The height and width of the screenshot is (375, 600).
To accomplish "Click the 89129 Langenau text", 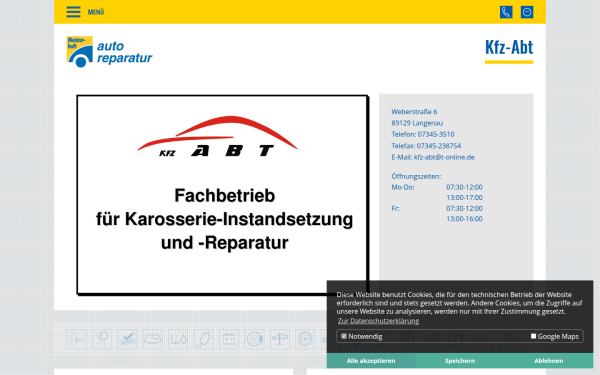I will (x=417, y=123).
